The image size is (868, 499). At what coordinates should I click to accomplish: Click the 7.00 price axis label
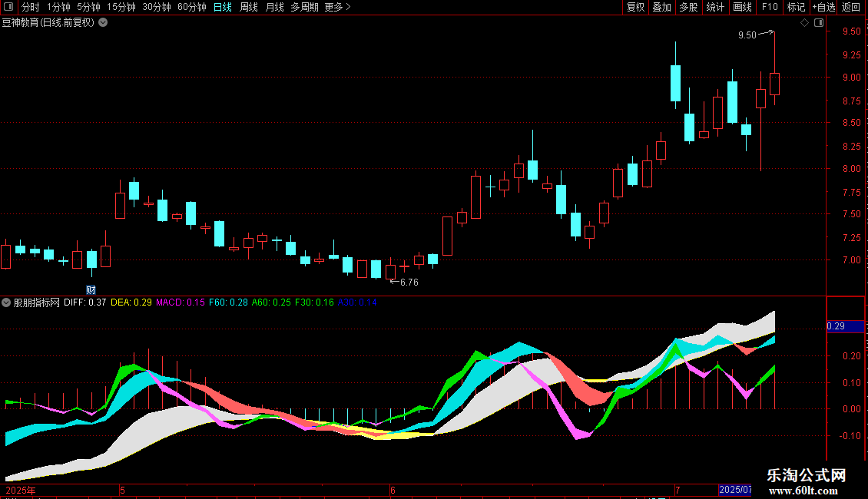pos(851,260)
